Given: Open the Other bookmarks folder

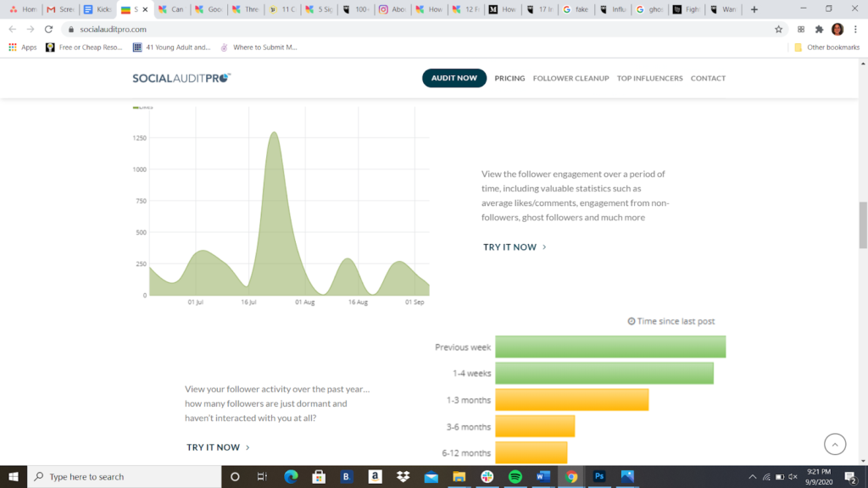Looking at the screenshot, I should click(x=824, y=47).
